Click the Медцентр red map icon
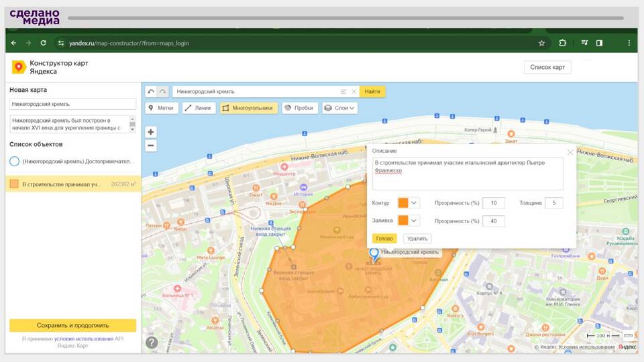Screen dimensions: 644x362 tap(284, 167)
